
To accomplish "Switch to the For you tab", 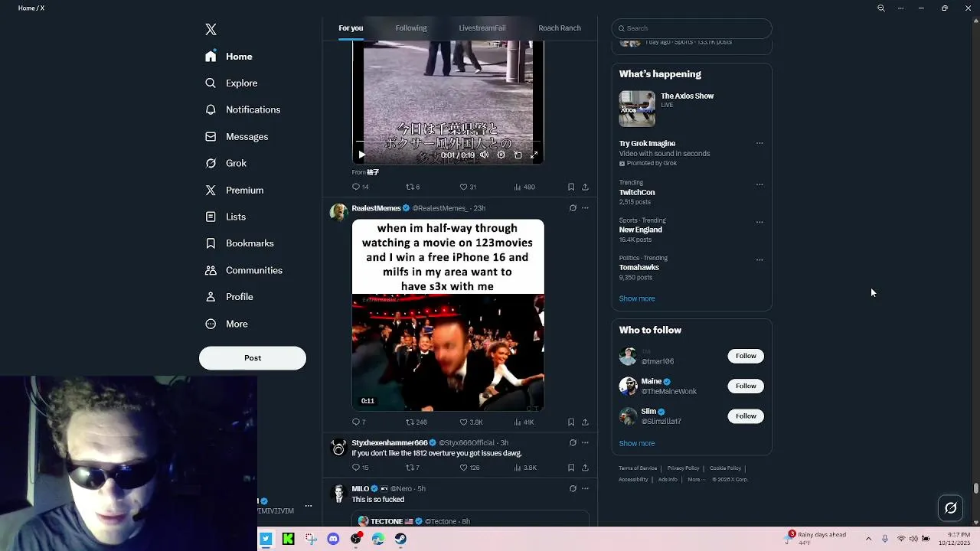I will click(351, 28).
